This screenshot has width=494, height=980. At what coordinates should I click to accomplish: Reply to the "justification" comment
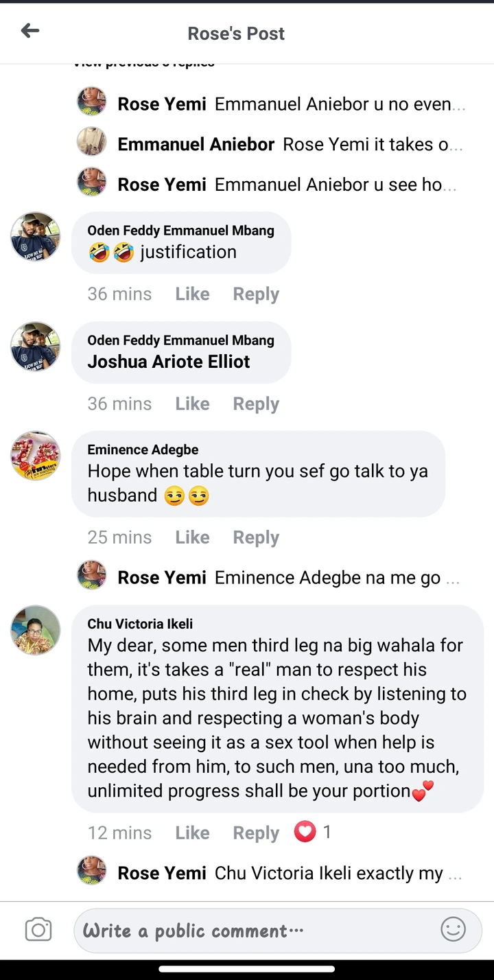256,294
